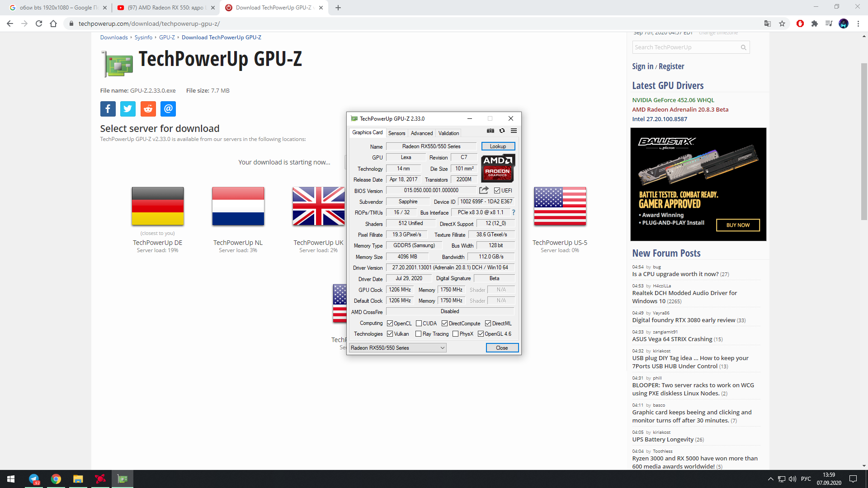868x488 pixels.
Task: Click the BIOS export share icon
Action: pyautogui.click(x=484, y=190)
